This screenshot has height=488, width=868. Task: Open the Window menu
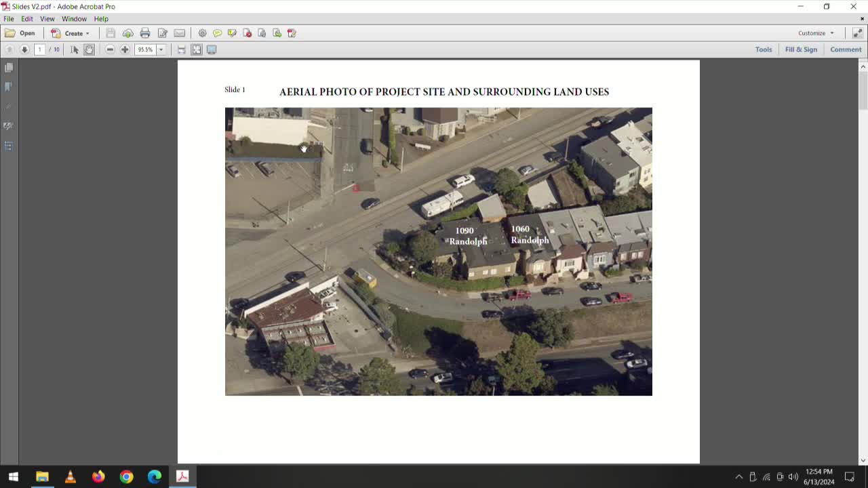(74, 19)
